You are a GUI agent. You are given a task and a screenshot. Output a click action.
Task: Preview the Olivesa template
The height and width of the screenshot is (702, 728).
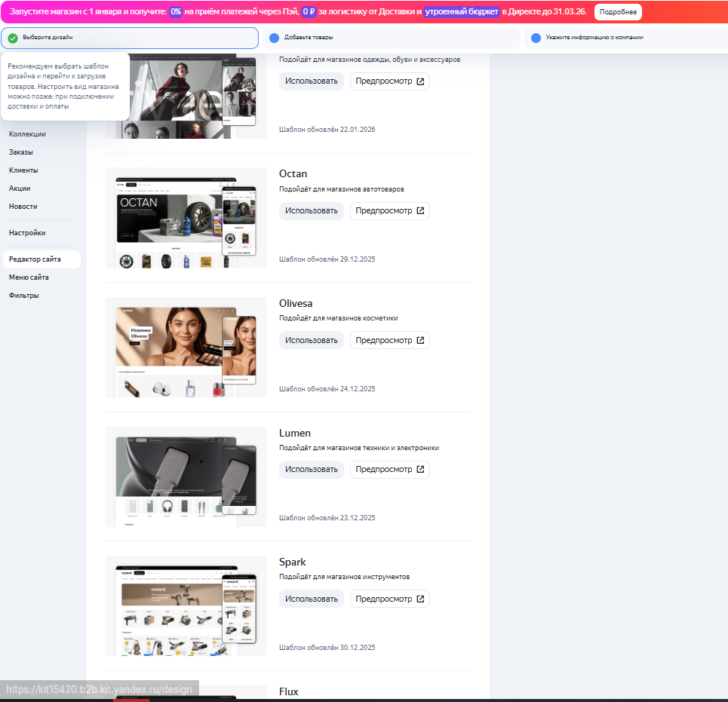coord(389,340)
